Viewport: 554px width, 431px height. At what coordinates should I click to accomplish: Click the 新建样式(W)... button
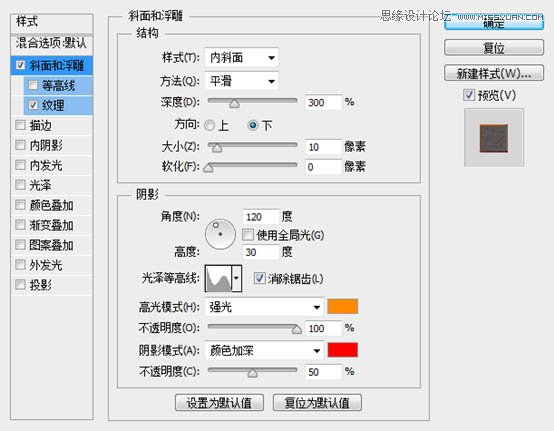[x=494, y=73]
